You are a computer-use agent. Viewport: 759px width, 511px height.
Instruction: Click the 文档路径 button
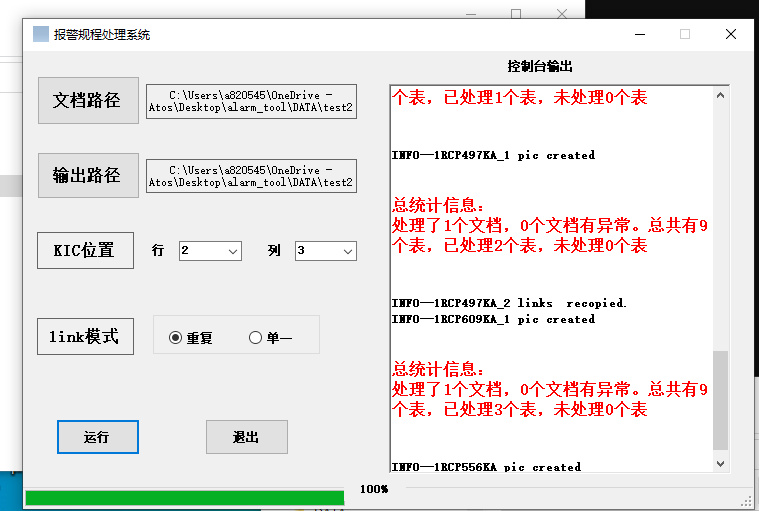[88, 100]
